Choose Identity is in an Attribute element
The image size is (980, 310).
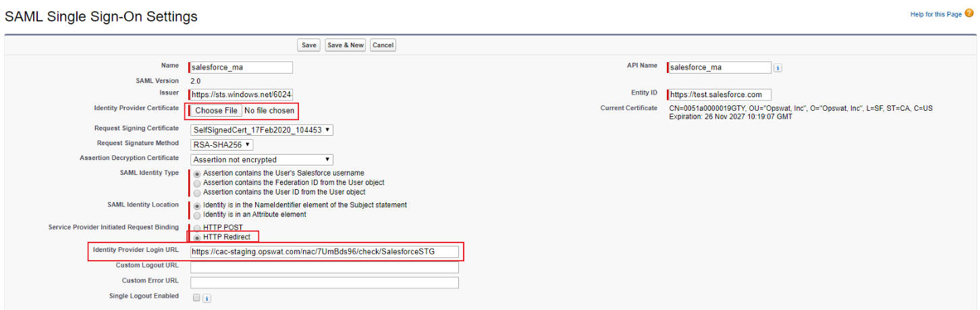tap(197, 215)
